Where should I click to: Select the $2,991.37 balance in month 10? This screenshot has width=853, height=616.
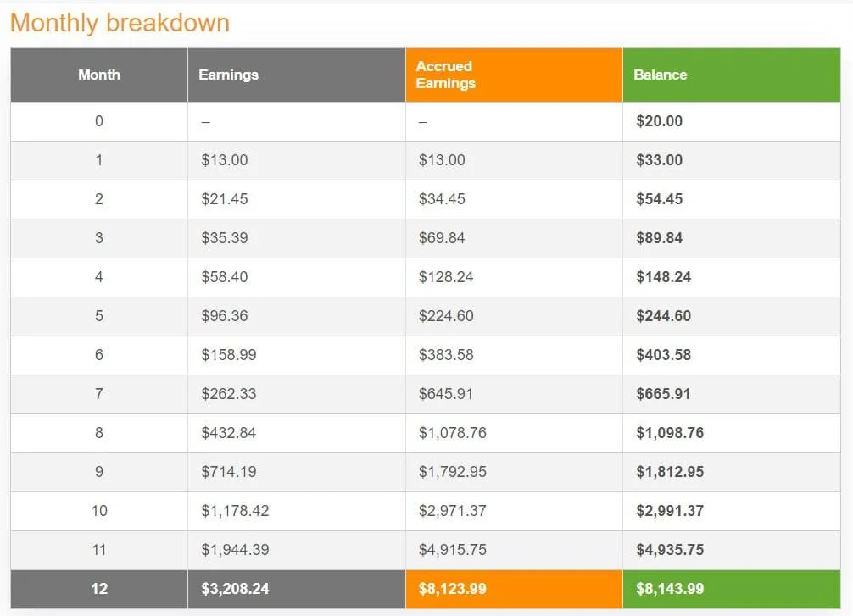coord(670,511)
